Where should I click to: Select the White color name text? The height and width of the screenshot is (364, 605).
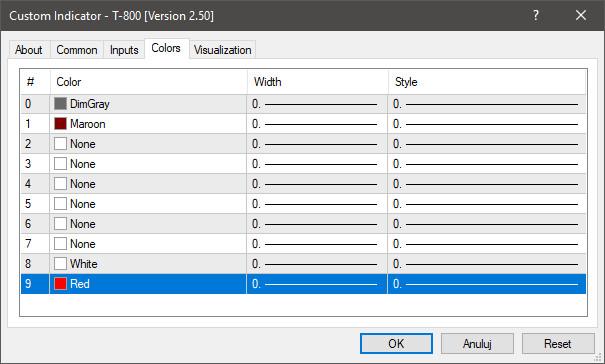84,264
